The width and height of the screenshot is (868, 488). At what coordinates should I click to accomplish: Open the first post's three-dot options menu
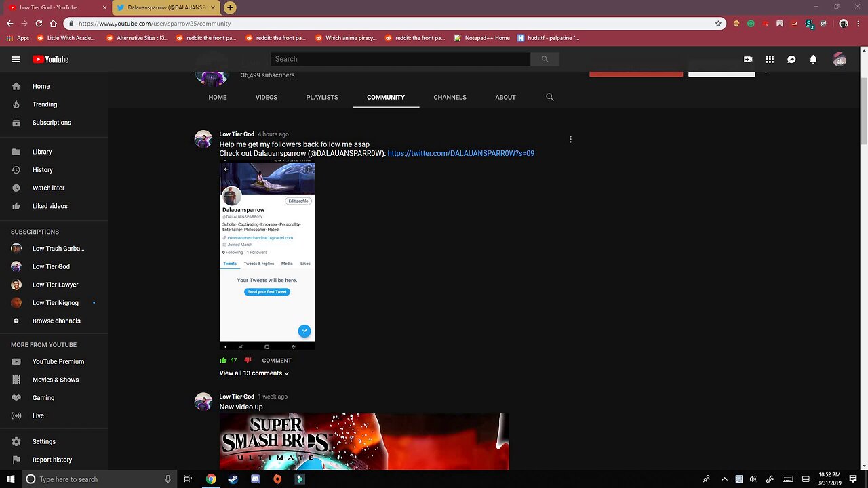pos(570,139)
